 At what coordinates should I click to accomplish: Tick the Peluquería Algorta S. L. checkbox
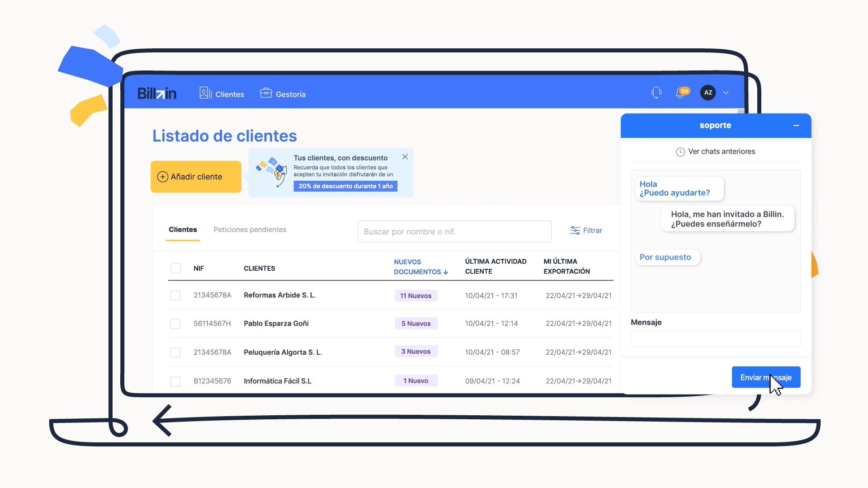pyautogui.click(x=175, y=352)
